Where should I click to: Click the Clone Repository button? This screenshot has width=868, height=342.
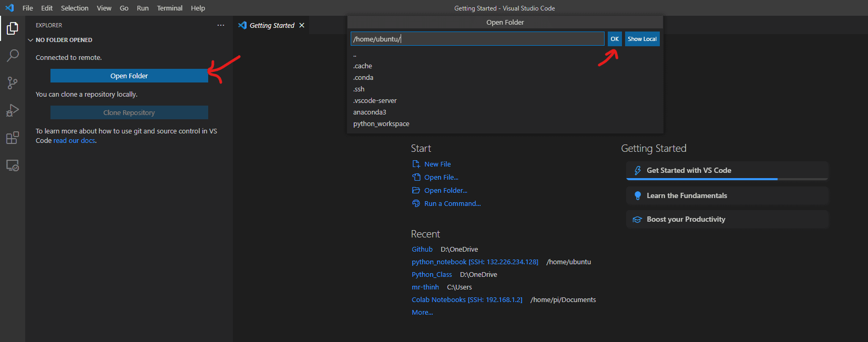coord(129,112)
